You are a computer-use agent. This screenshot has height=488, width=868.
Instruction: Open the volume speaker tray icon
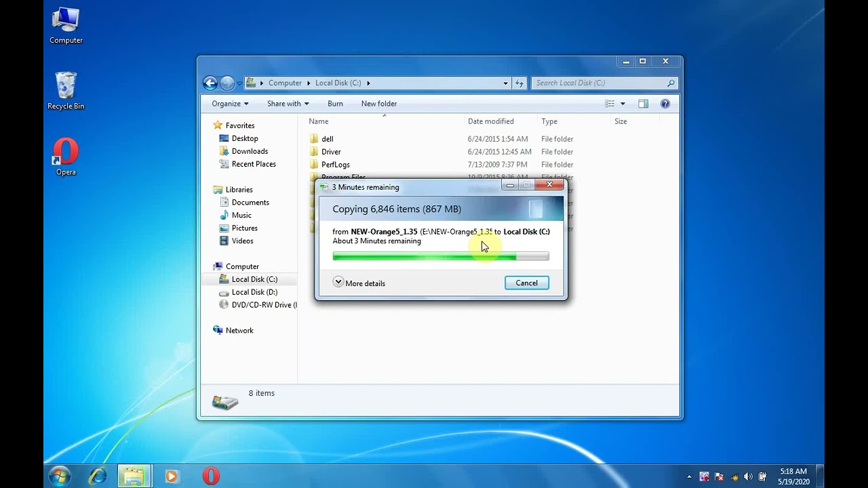(x=748, y=476)
